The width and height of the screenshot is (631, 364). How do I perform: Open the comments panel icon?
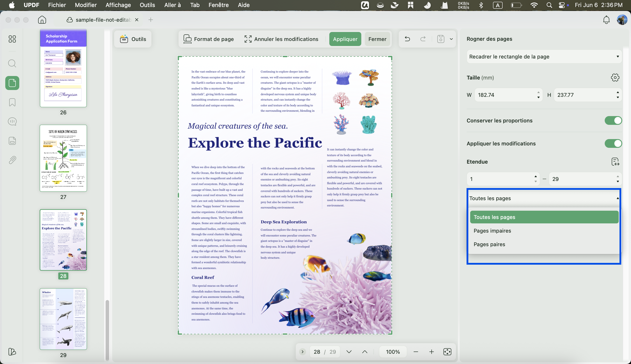[12, 122]
